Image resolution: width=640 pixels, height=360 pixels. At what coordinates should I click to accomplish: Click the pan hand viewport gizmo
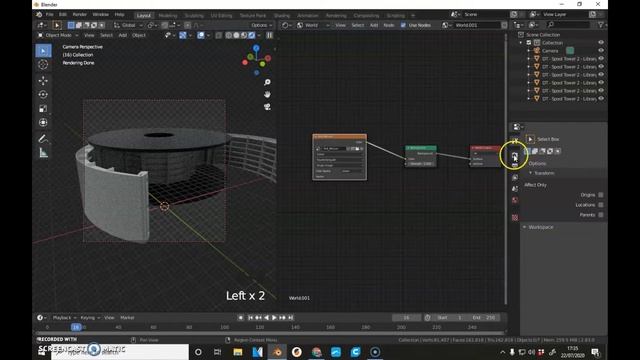(267, 94)
